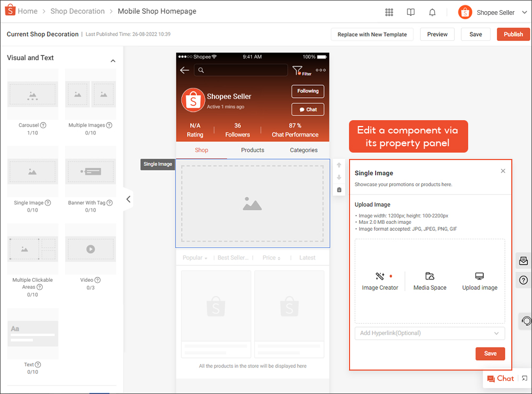
Task: Expand the Add Hyperlink dropdown
Action: pyautogui.click(x=430, y=333)
